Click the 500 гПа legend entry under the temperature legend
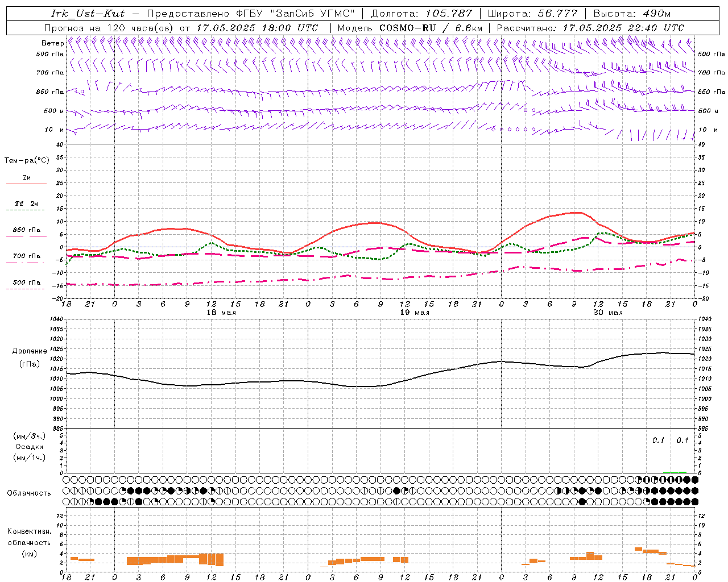Screen dimensions: 728x582 [26, 282]
